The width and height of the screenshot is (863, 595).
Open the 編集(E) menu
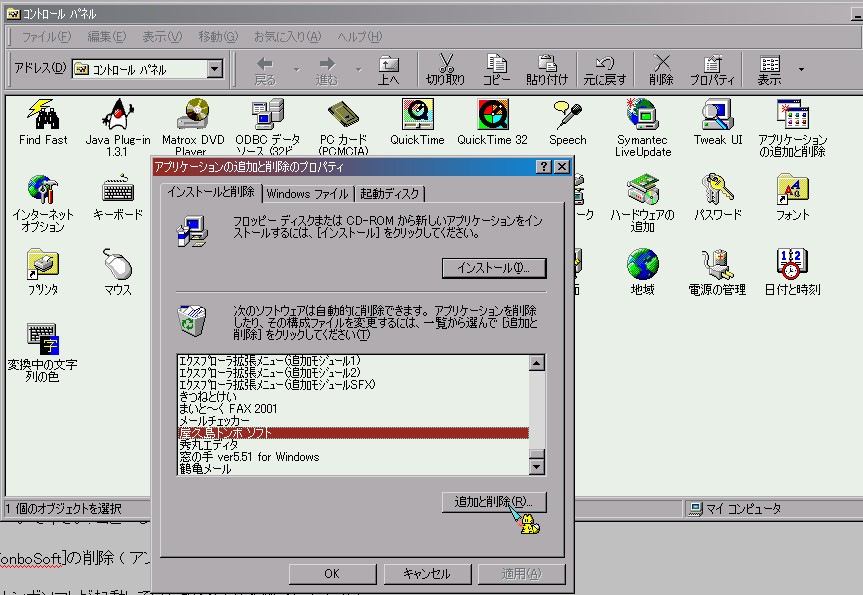click(x=107, y=37)
